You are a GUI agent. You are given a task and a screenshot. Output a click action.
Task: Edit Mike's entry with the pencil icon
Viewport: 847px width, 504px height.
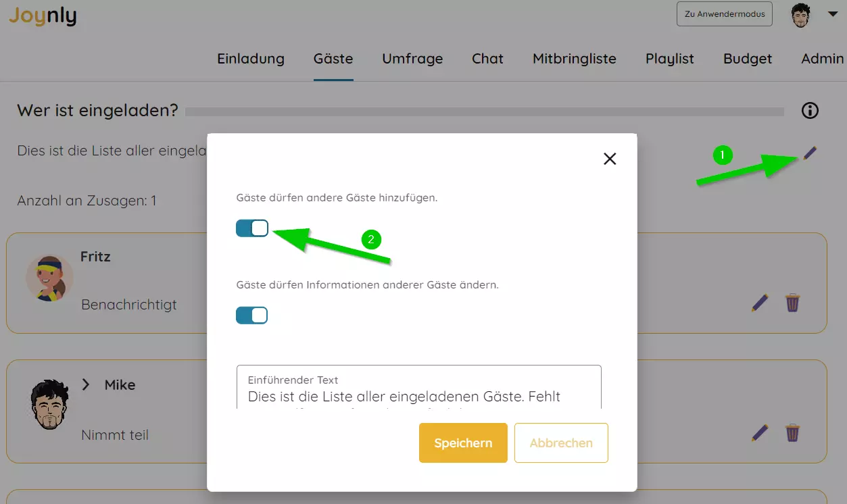(760, 432)
